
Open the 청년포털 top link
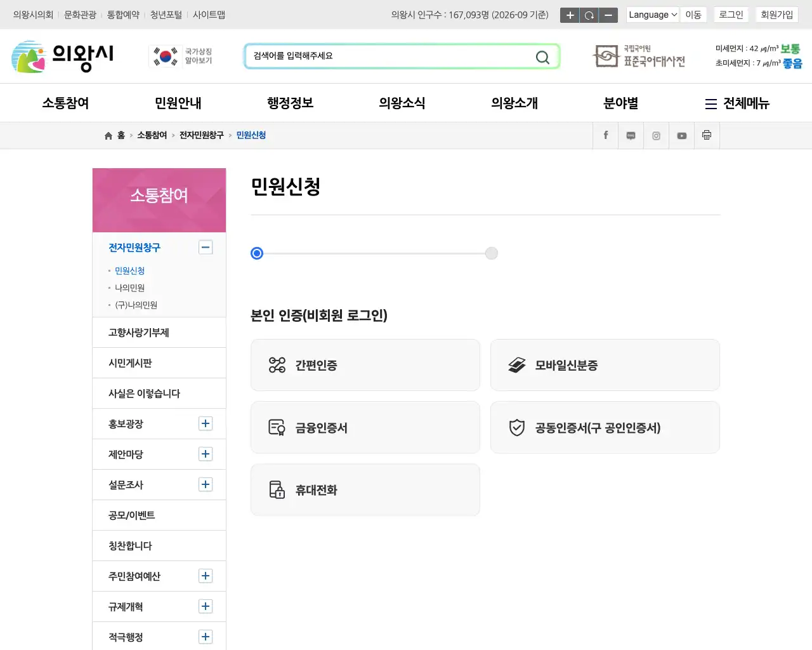click(166, 15)
